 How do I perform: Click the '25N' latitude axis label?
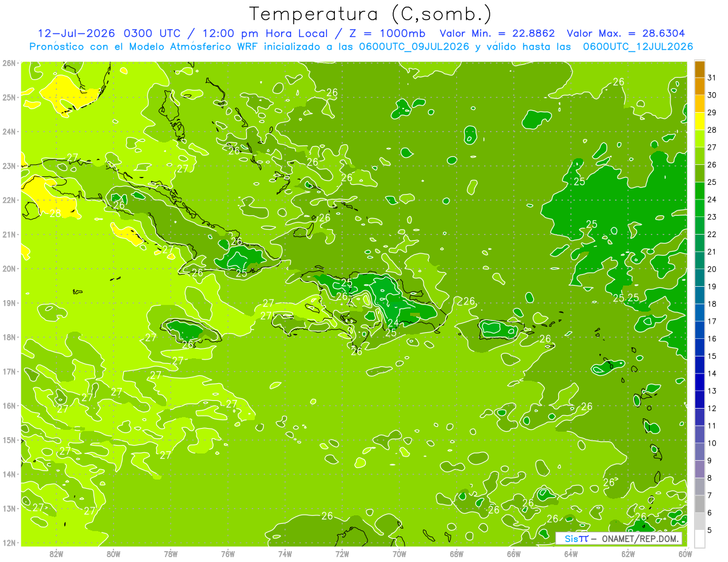9,97
